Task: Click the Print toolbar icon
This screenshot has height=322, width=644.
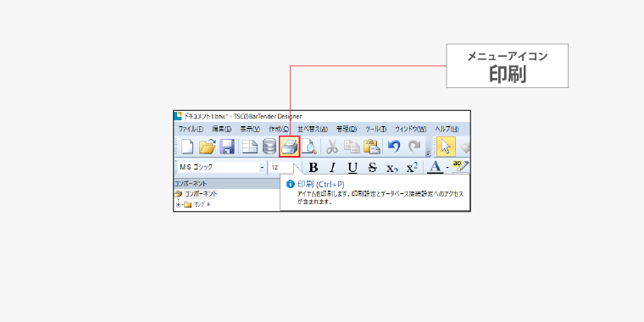Action: tap(289, 147)
